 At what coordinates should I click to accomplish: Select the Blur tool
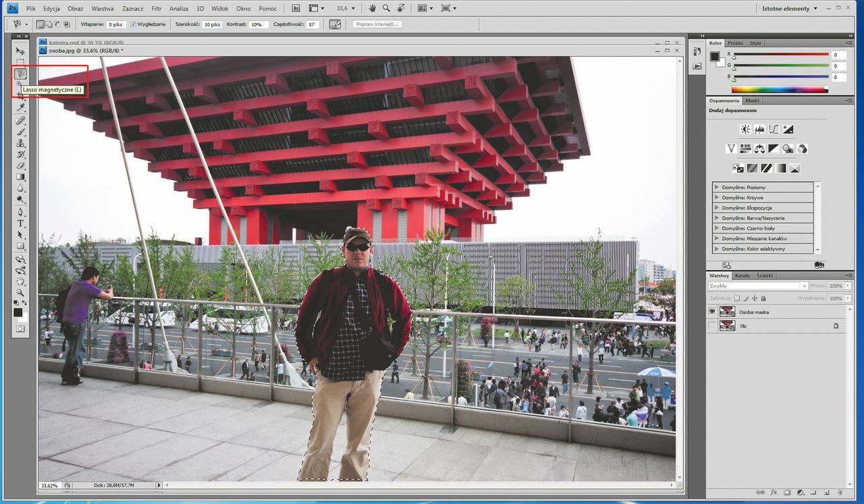click(x=20, y=188)
